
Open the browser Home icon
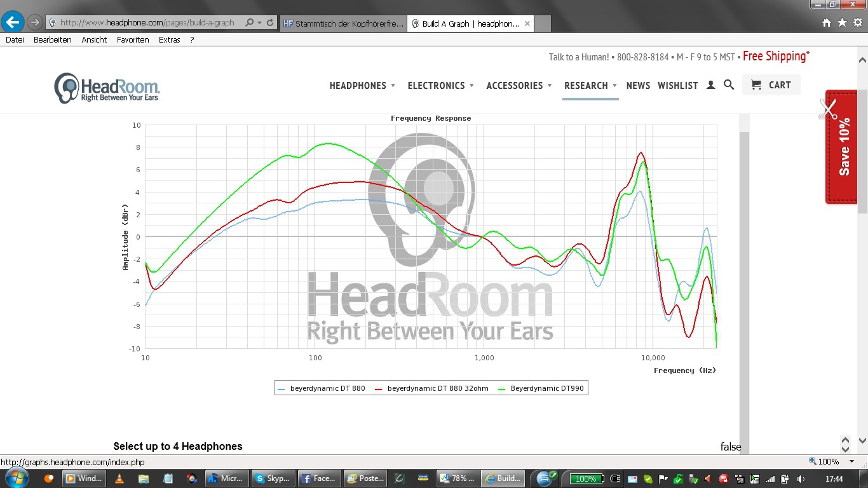(x=826, y=23)
